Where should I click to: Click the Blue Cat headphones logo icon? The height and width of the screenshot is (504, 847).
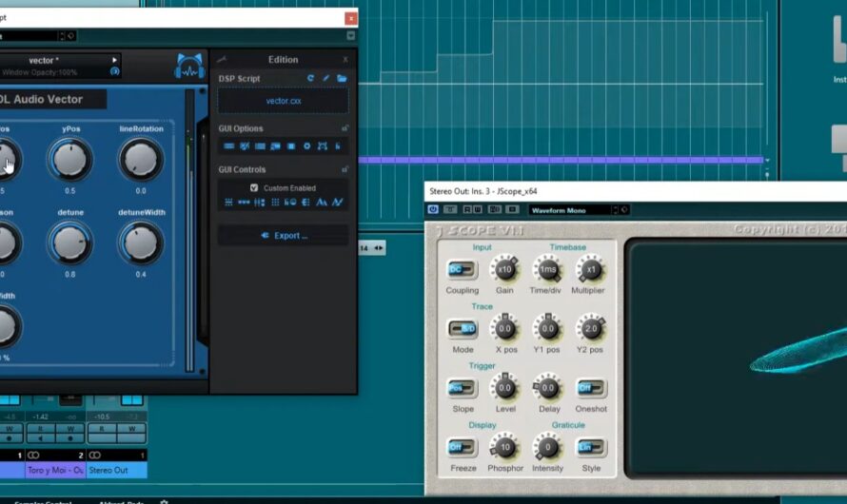point(189,67)
